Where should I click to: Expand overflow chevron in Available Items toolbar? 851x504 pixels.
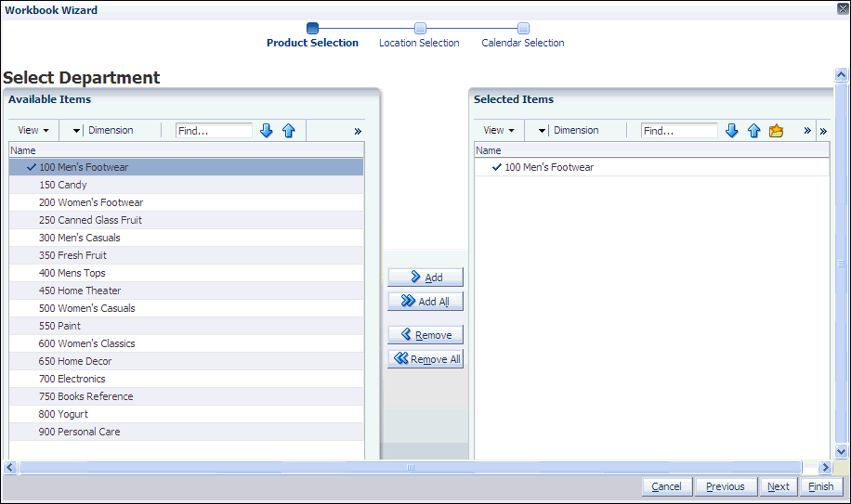tap(358, 131)
